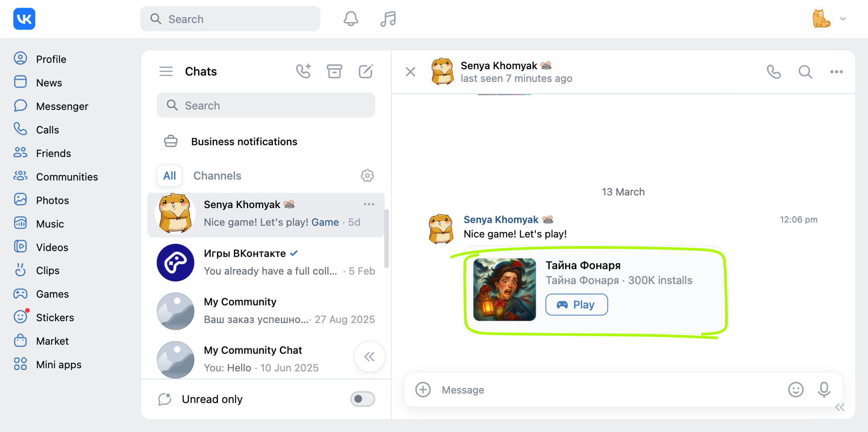Image resolution: width=868 pixels, height=432 pixels.
Task: Open Business notifications
Action: pos(266,142)
